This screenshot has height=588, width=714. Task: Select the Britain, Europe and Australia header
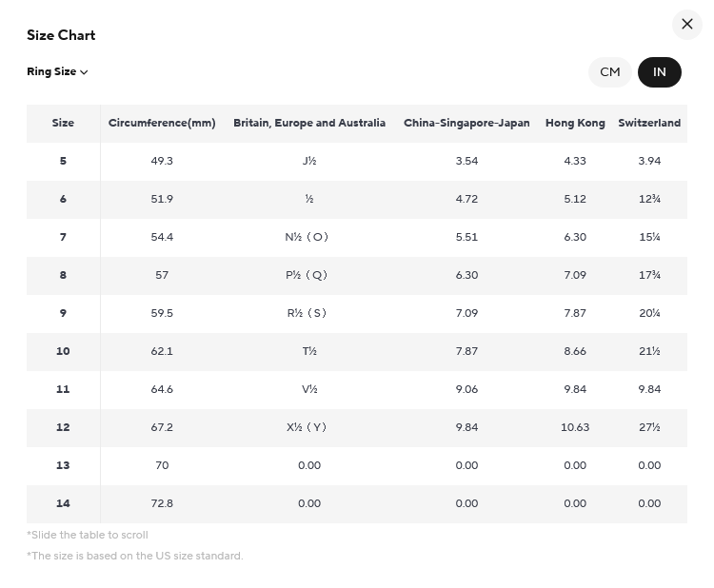[x=309, y=123]
